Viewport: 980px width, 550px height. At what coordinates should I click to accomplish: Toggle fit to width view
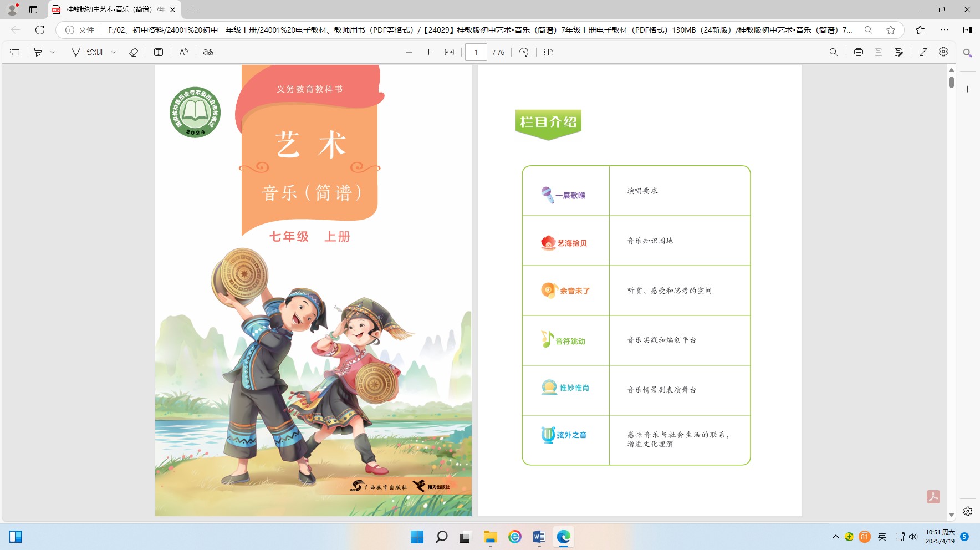pos(449,52)
